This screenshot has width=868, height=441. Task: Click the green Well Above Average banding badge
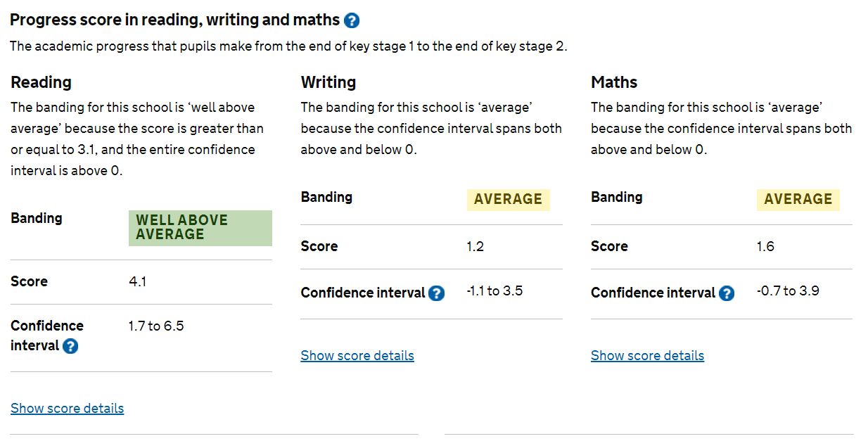pyautogui.click(x=200, y=228)
